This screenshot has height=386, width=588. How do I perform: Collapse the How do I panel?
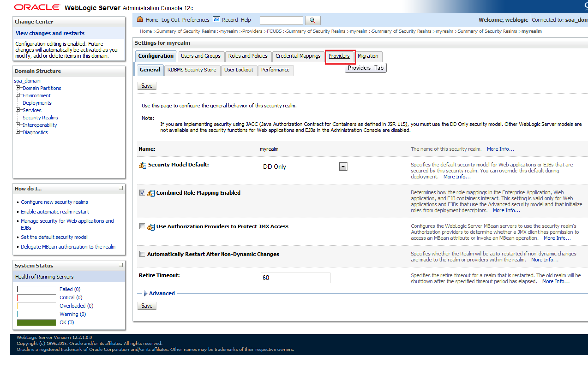coord(120,188)
